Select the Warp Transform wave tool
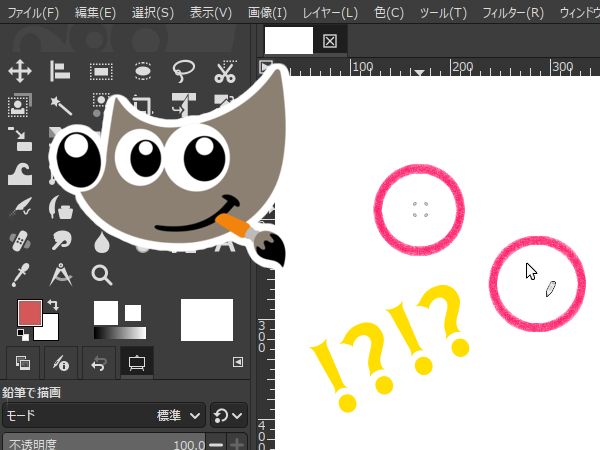Screen dimensions: 600x450 (20, 173)
